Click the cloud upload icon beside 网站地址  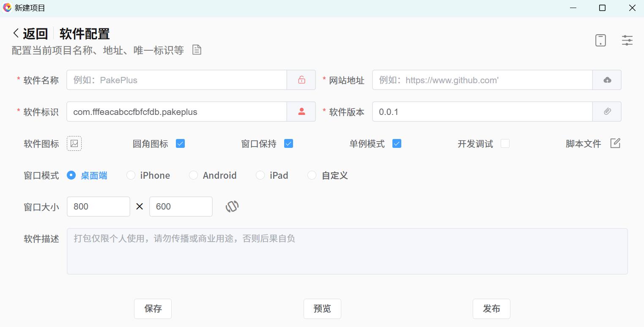[x=607, y=80]
